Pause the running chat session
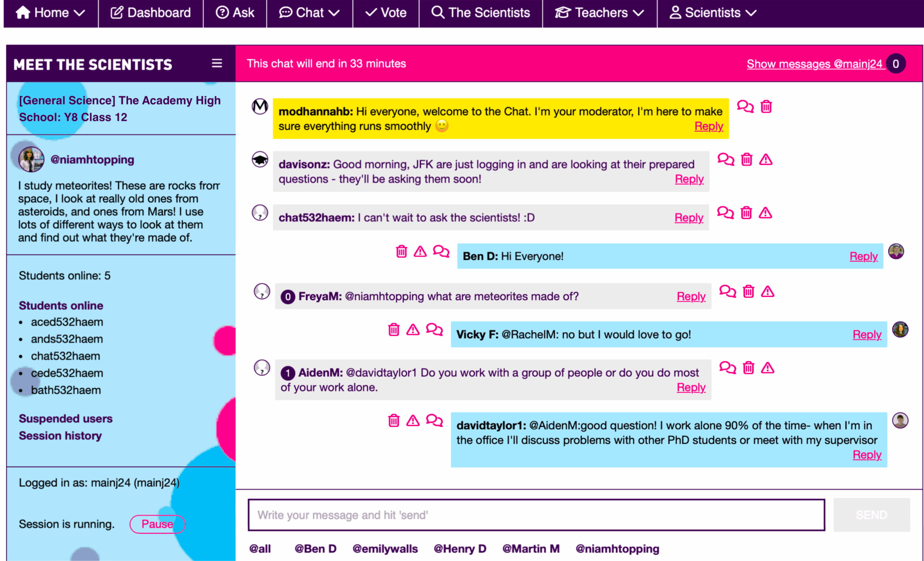This screenshot has height=561, width=924. [x=157, y=523]
